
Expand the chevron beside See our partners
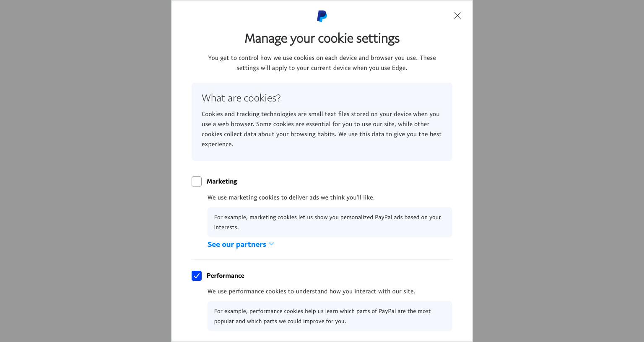point(271,244)
